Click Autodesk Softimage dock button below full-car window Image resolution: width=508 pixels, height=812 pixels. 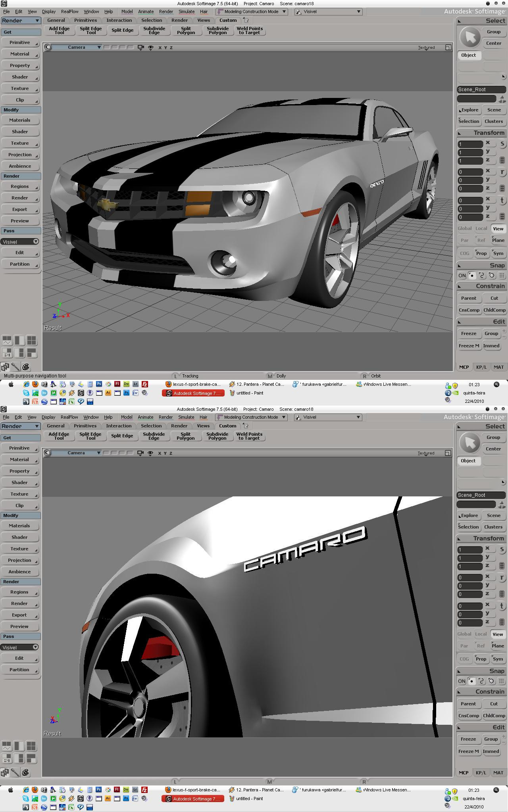[x=193, y=393]
